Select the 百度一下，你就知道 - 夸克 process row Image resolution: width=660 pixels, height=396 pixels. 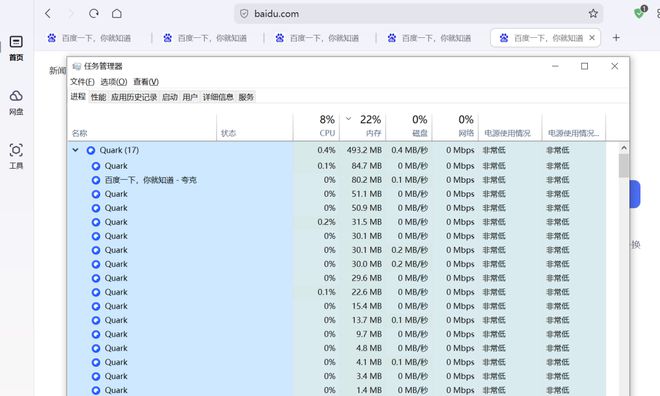click(337, 180)
